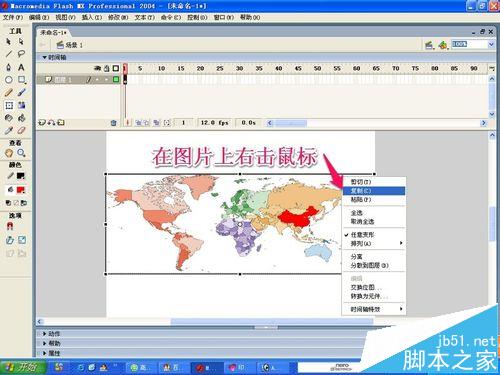Delete layer with the trash icon
This screenshot has height=375, width=500.
(113, 123)
